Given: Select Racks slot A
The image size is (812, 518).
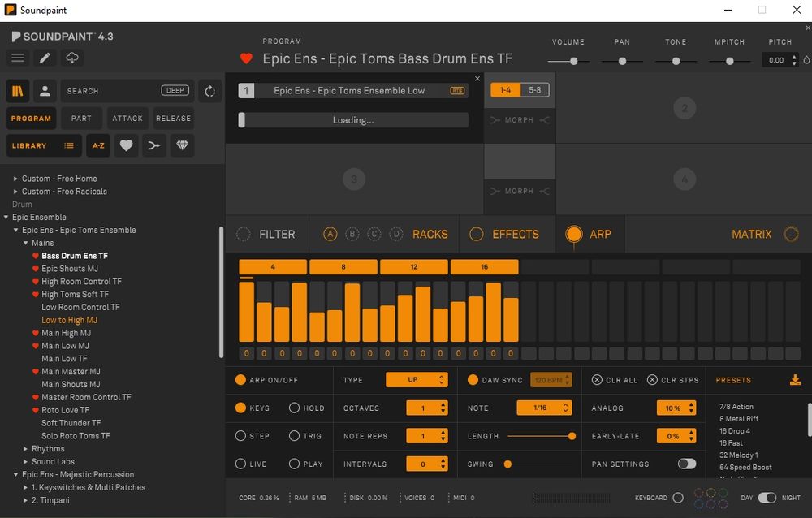Looking at the screenshot, I should click(x=330, y=234).
